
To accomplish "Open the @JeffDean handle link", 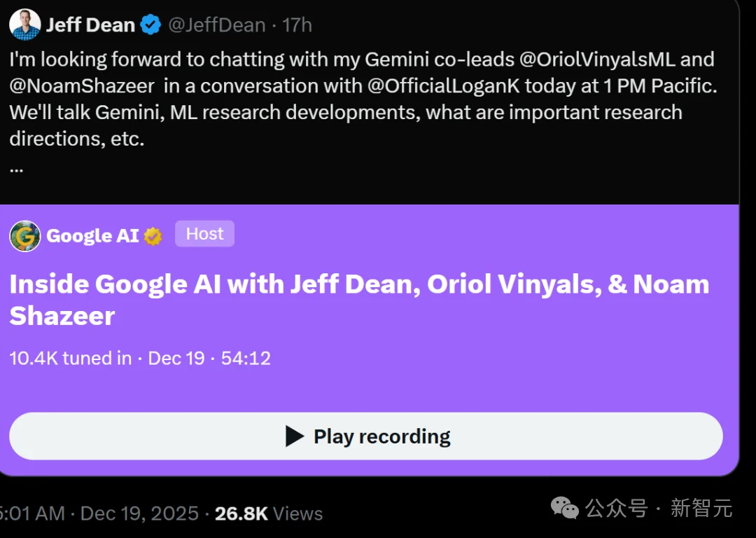I will pos(216,25).
